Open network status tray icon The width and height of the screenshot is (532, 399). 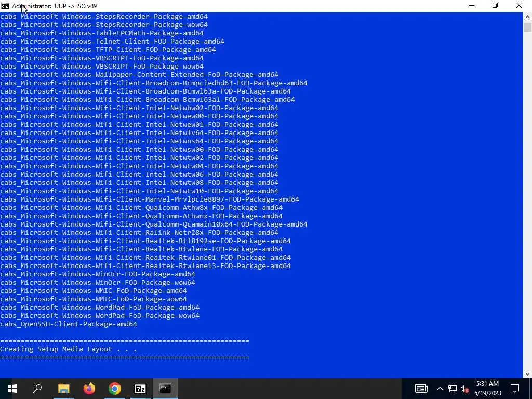pos(453,389)
